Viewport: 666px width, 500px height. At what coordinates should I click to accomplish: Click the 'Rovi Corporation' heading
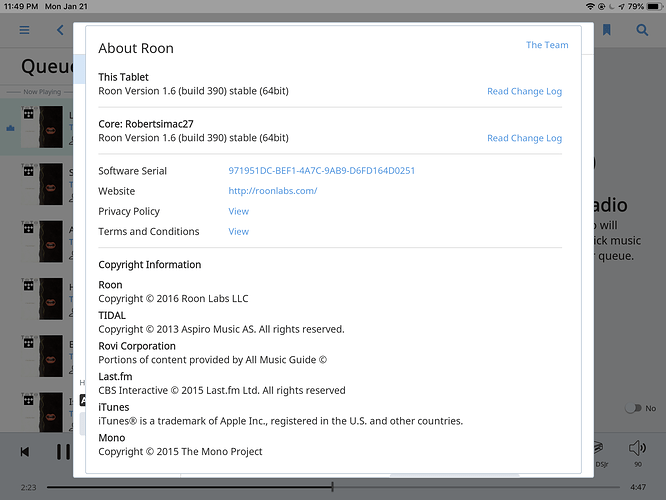(x=137, y=346)
